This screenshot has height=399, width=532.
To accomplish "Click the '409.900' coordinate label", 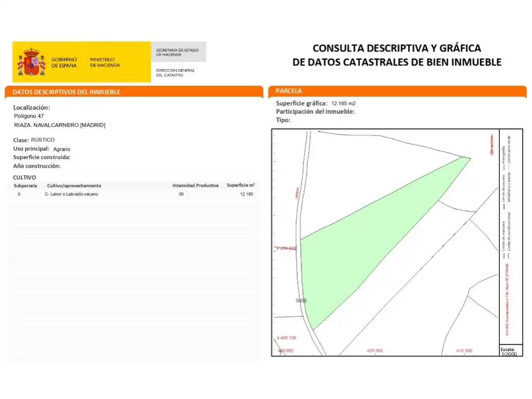I will click(x=375, y=351).
